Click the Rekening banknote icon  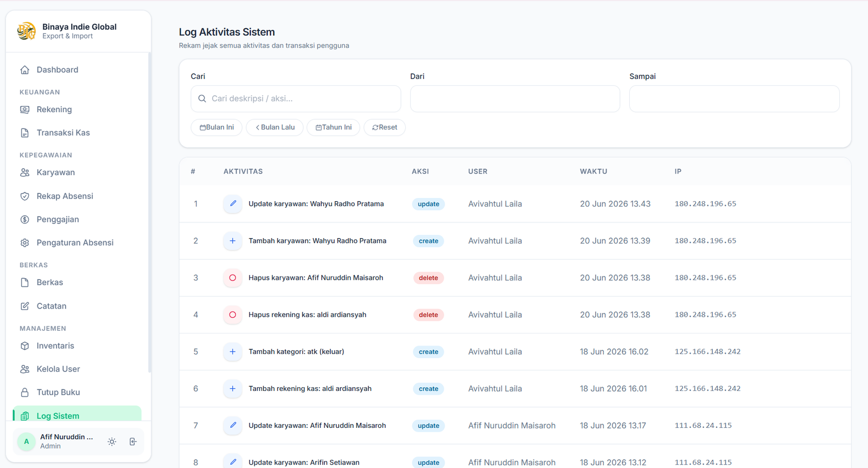(24, 110)
